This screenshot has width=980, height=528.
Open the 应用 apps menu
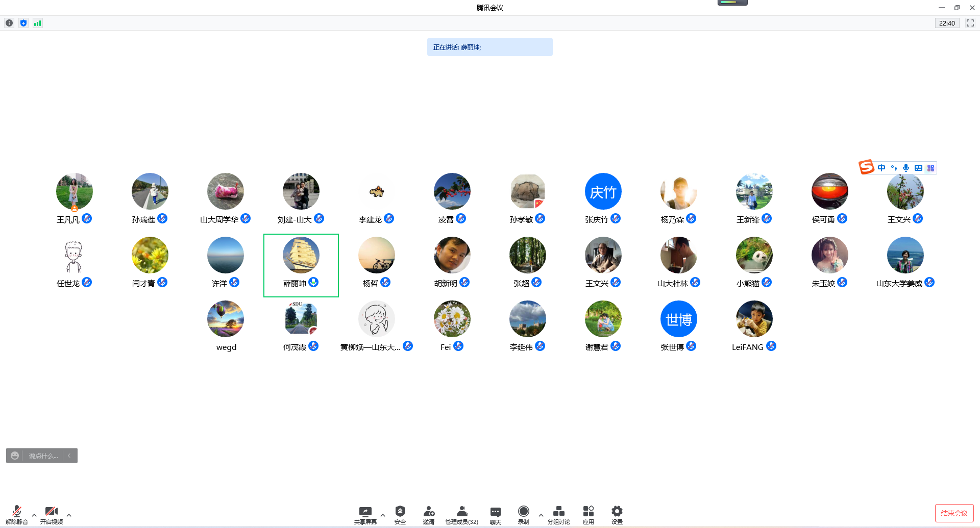coord(588,514)
